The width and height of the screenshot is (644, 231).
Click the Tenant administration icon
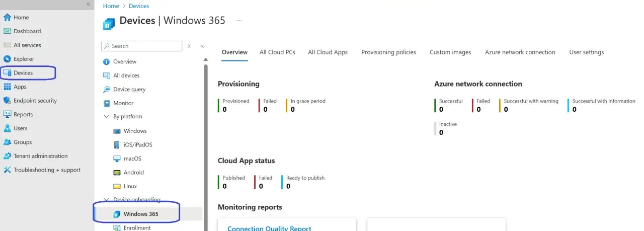coord(7,156)
